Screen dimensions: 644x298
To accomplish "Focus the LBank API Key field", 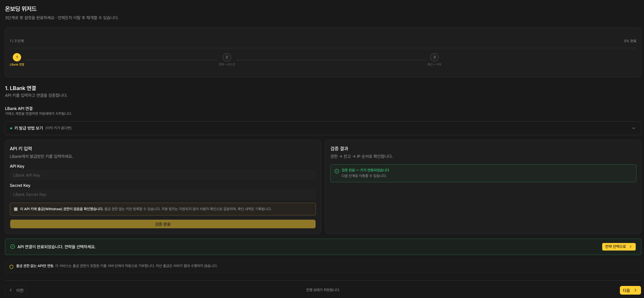I will pyautogui.click(x=163, y=175).
